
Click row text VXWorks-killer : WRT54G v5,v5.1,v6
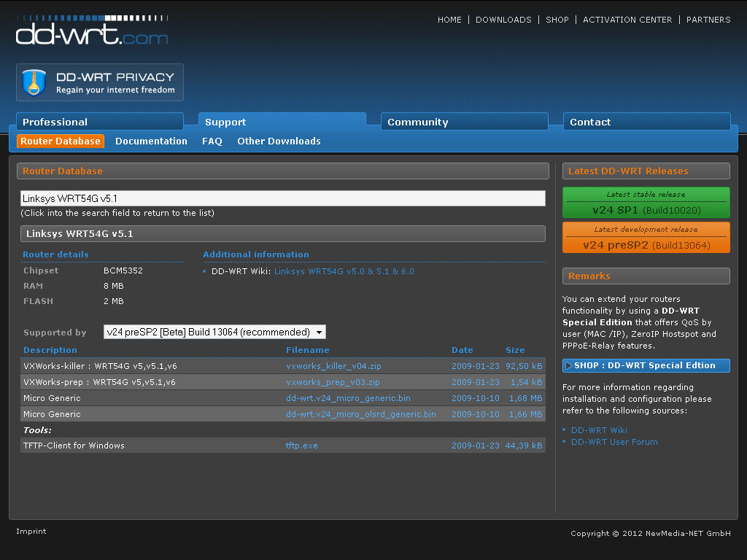point(100,366)
